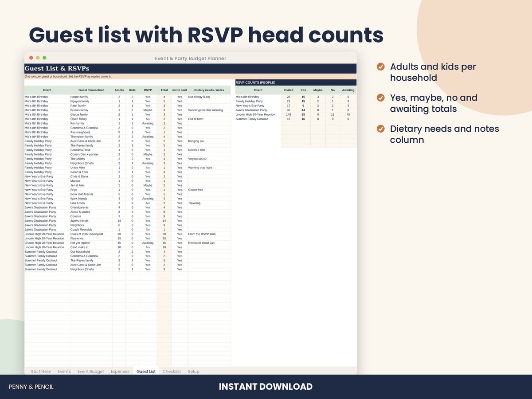The image size is (532, 399).
Task: Click the Olsen family cell
Action: point(91,119)
